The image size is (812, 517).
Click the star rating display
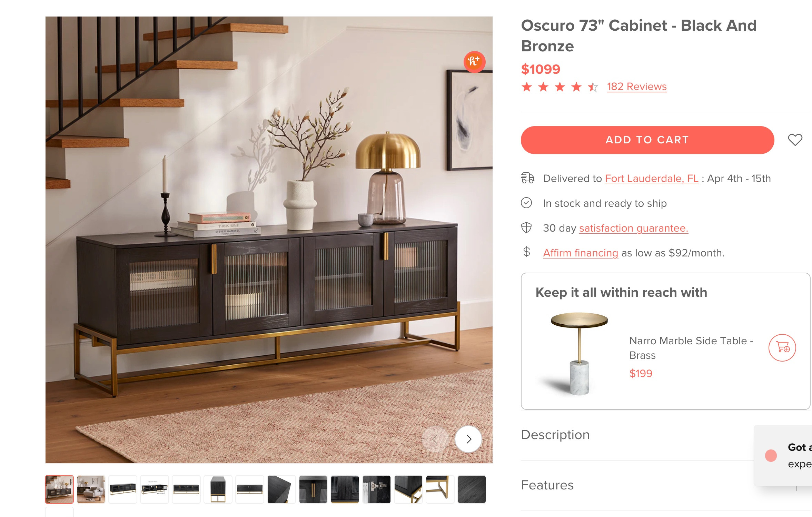560,87
